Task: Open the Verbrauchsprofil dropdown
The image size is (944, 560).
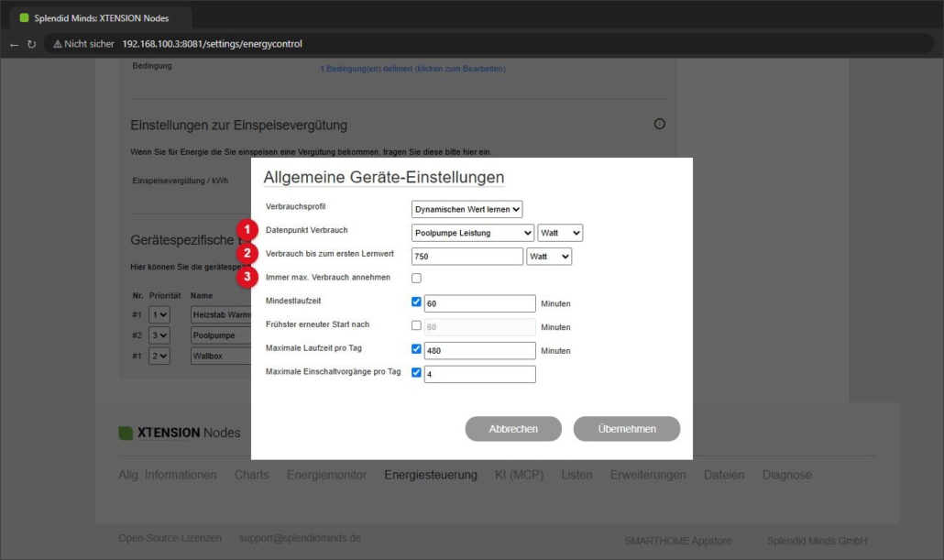Action: 467,209
